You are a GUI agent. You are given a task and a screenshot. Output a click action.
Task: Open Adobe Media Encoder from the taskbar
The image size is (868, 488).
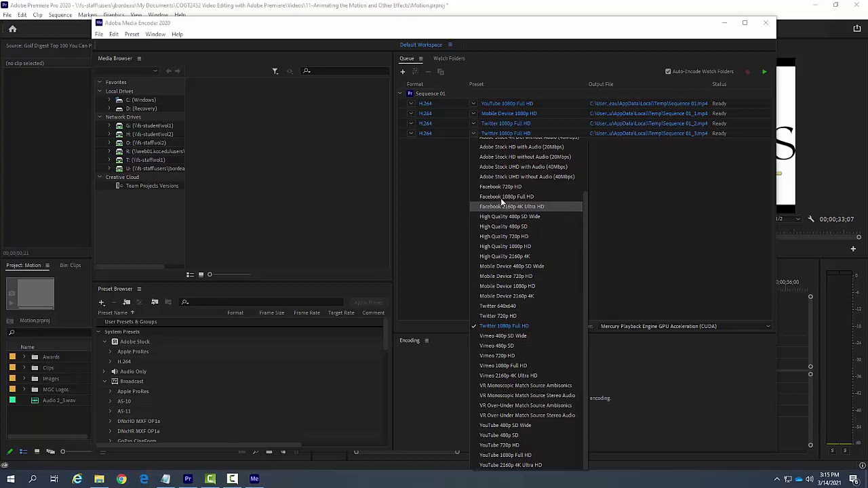pos(254,479)
